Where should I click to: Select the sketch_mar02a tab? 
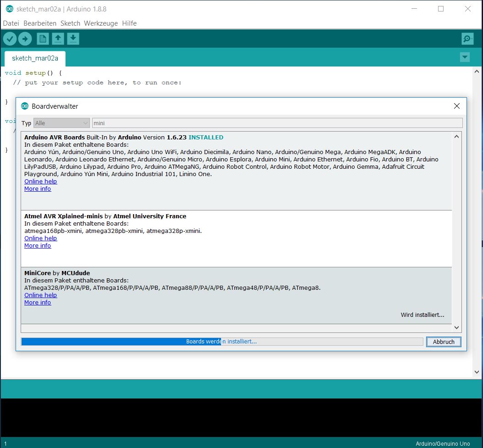coord(35,59)
